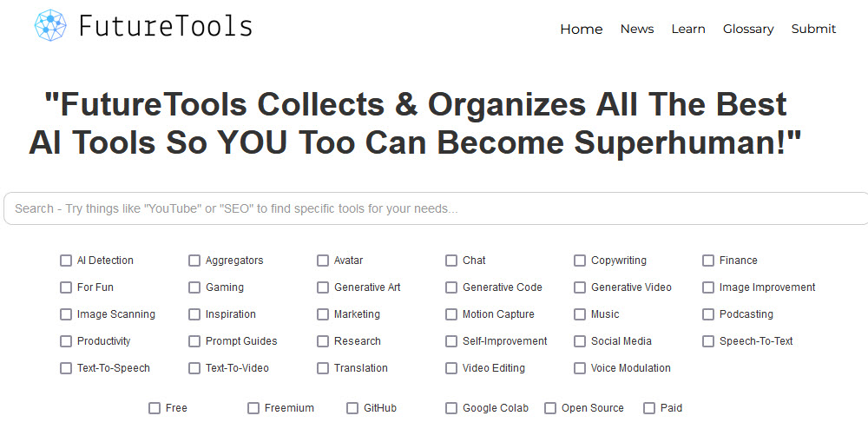Click the FutureTools network logo icon
Screen dimensions: 868x429
[50, 26]
